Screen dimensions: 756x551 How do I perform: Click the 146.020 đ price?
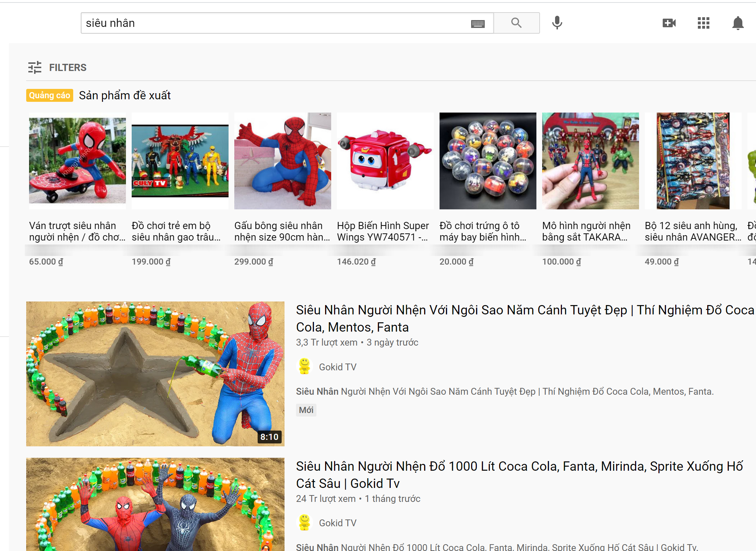pos(356,262)
